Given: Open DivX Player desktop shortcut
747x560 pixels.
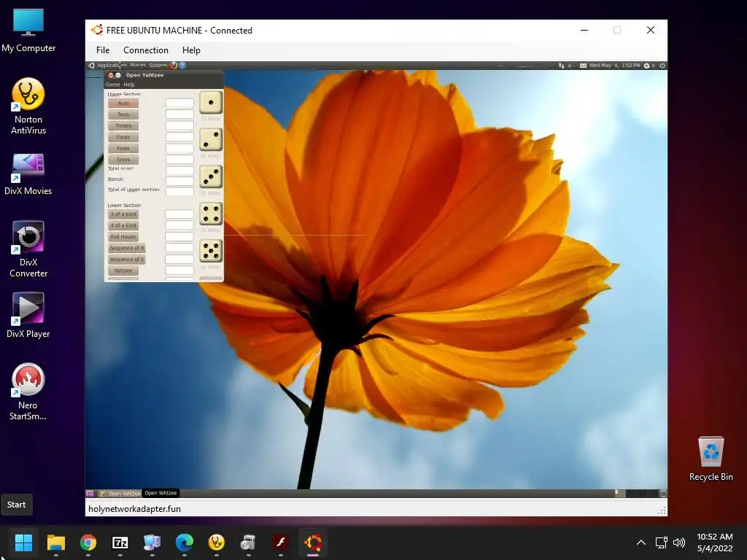Looking at the screenshot, I should (x=28, y=315).
